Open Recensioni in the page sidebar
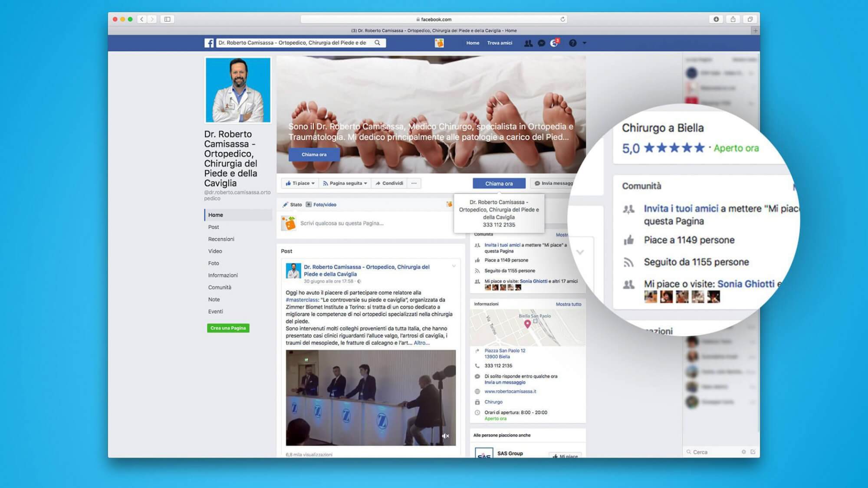Image resolution: width=868 pixels, height=488 pixels. click(x=221, y=239)
